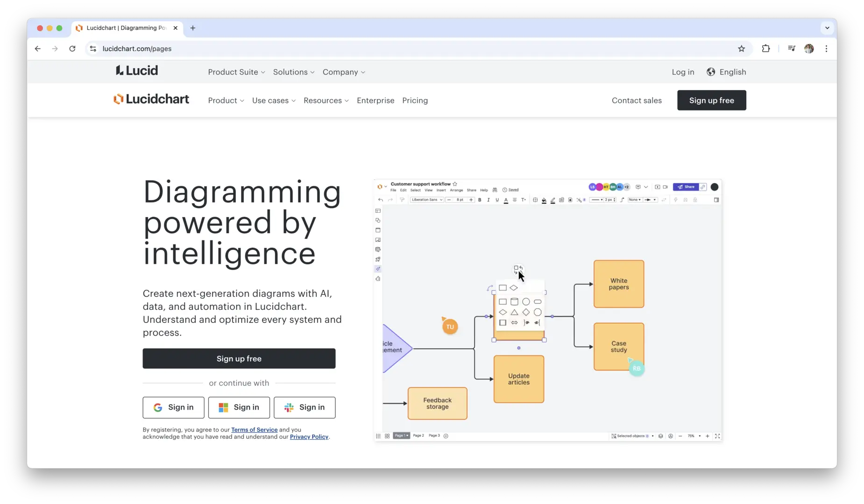Screen dimensions: 864x504
Task: Select the Update articles shape
Action: pos(519,379)
